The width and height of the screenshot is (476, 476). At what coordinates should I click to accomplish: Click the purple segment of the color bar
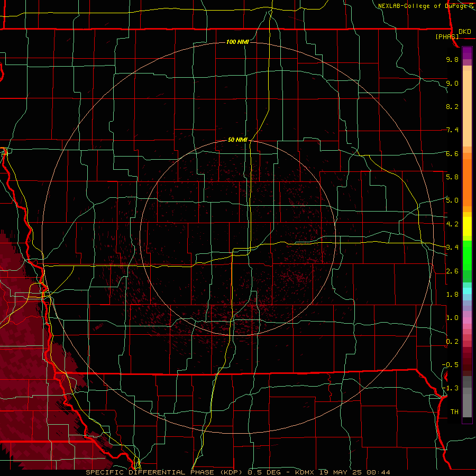tap(467, 53)
